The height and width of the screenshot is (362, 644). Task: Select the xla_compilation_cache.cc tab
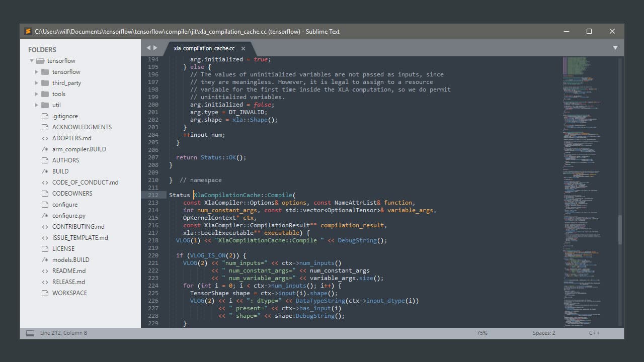click(203, 48)
